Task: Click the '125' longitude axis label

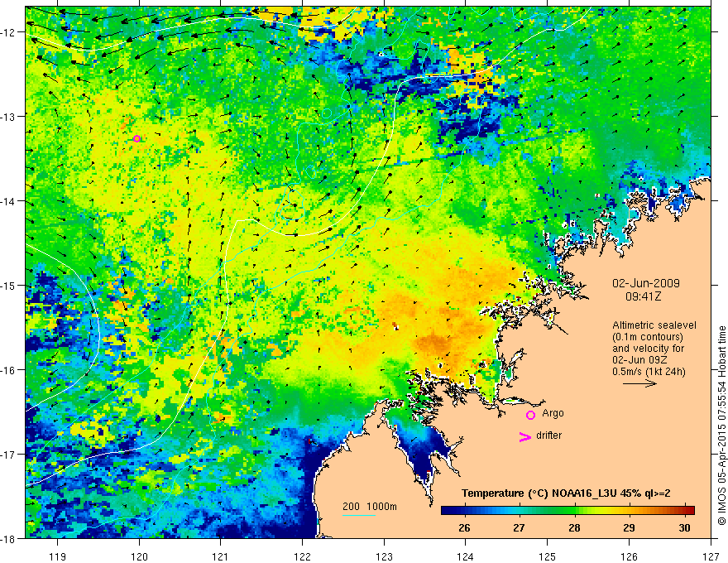Action: click(548, 556)
